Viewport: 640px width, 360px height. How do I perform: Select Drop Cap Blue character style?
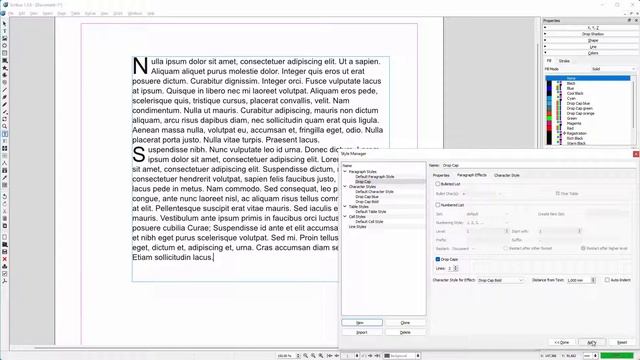(367, 197)
